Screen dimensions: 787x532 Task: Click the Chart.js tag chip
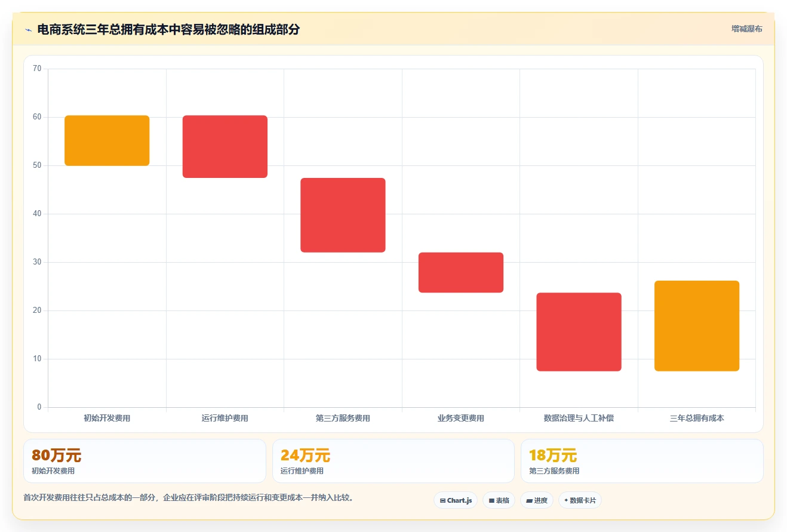[456, 500]
